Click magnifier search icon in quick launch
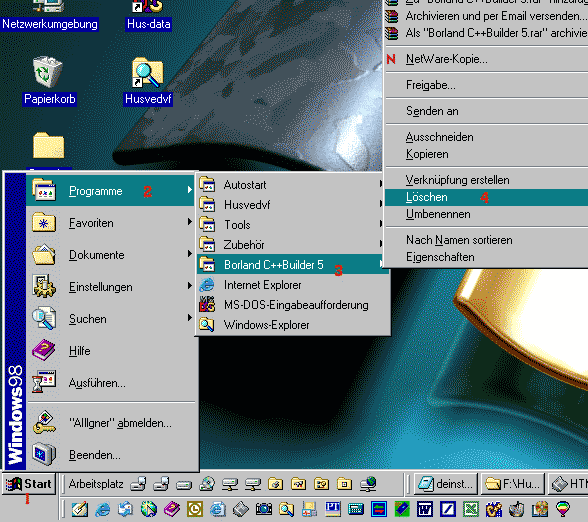 (x=286, y=509)
